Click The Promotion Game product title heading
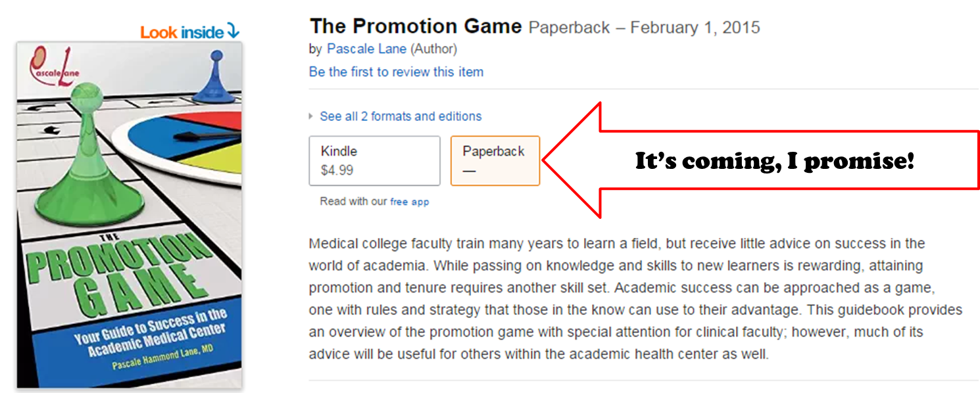The width and height of the screenshot is (980, 393). tap(416, 26)
